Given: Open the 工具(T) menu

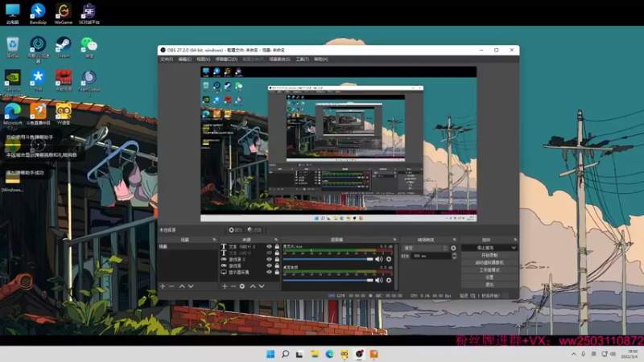Looking at the screenshot, I should (303, 59).
